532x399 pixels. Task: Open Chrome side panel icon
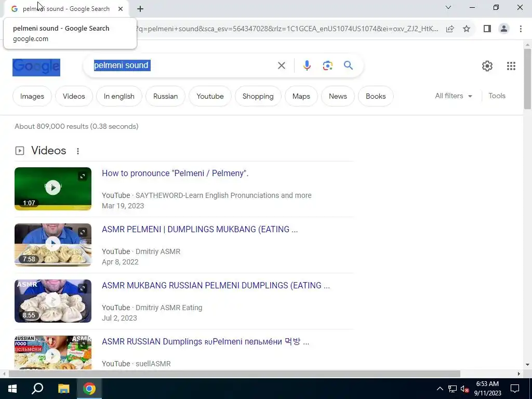click(487, 29)
